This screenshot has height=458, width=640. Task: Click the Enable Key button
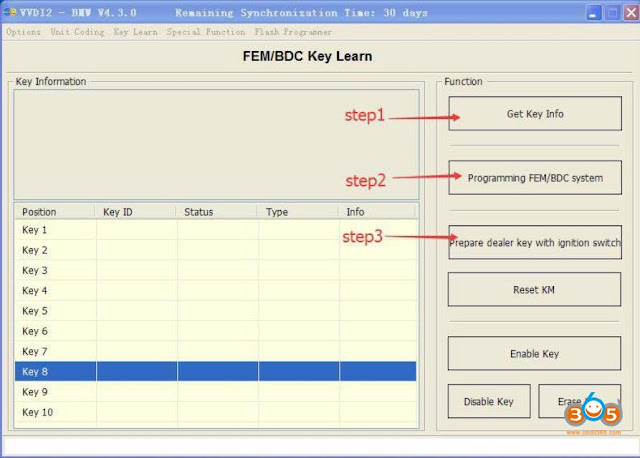534,354
